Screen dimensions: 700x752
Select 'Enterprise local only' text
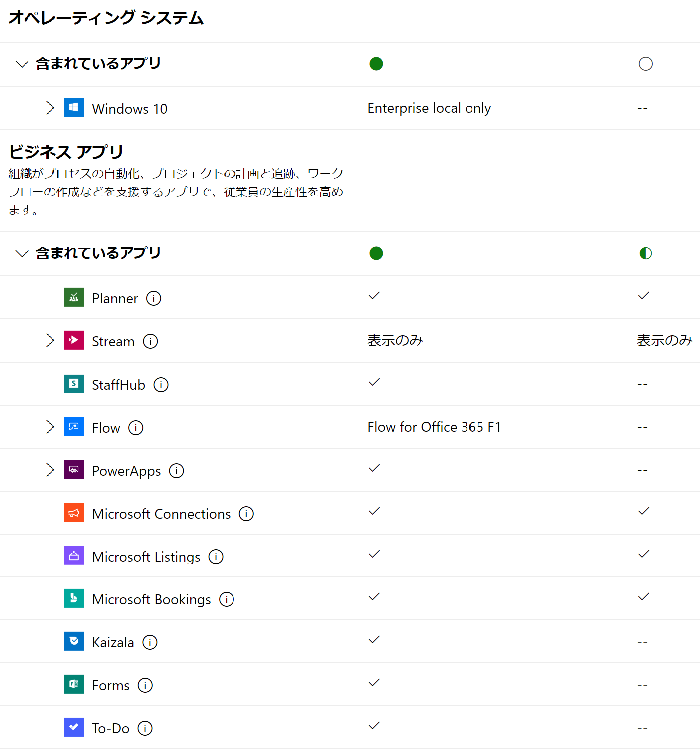[429, 108]
